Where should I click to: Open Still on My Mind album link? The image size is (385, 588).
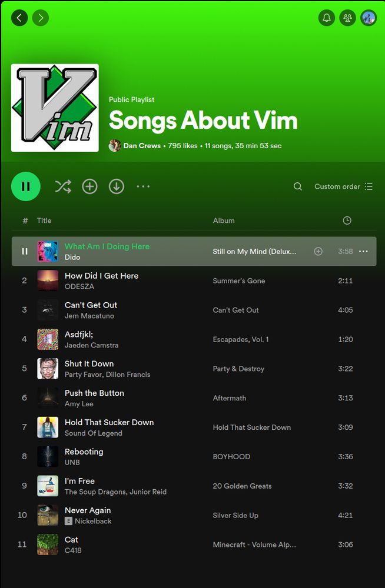[x=254, y=251]
